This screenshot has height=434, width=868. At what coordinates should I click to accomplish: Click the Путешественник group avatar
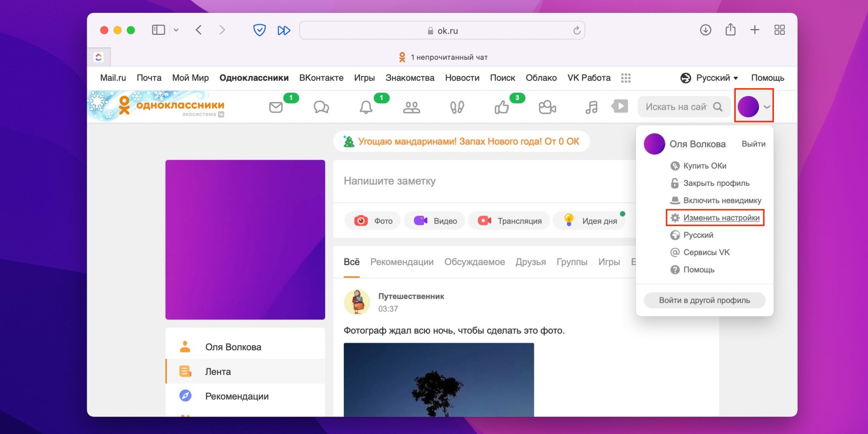[357, 302]
